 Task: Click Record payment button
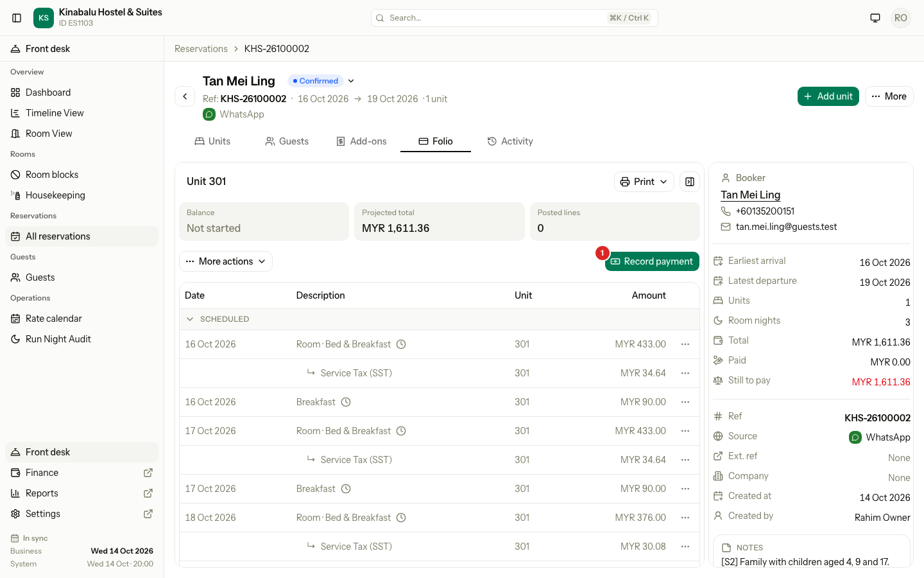click(x=652, y=261)
